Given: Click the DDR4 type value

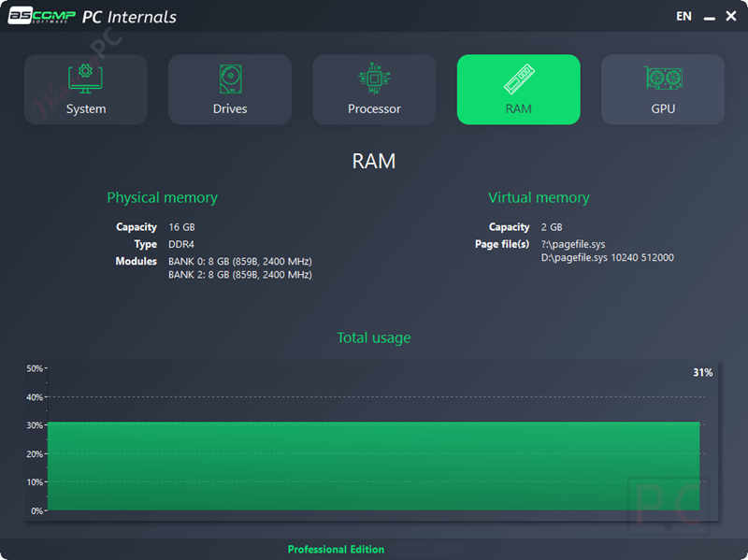Looking at the screenshot, I should 181,244.
